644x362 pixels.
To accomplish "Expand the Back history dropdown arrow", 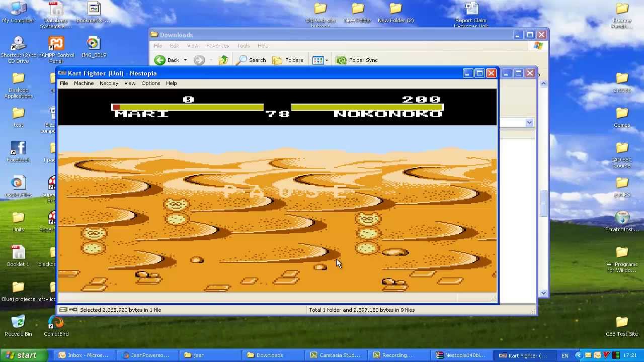I will [185, 60].
